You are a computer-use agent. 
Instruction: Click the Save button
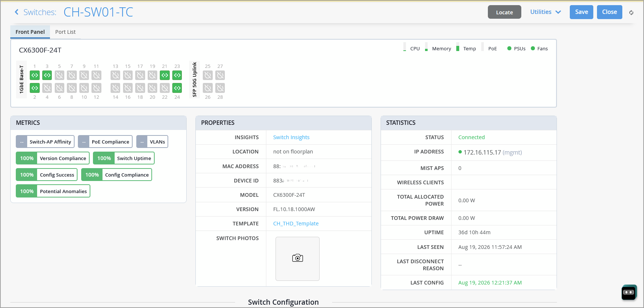tap(582, 12)
